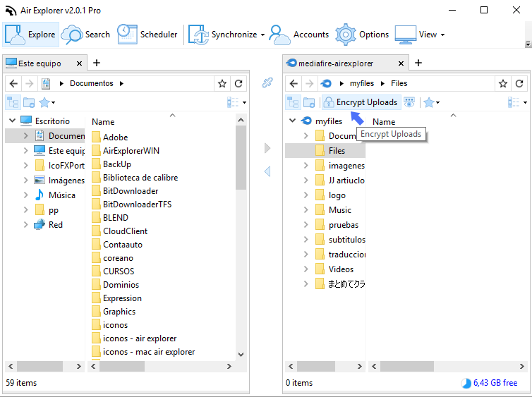The width and height of the screenshot is (532, 397).
Task: Expand the Music folder in right tree
Action: click(x=306, y=210)
